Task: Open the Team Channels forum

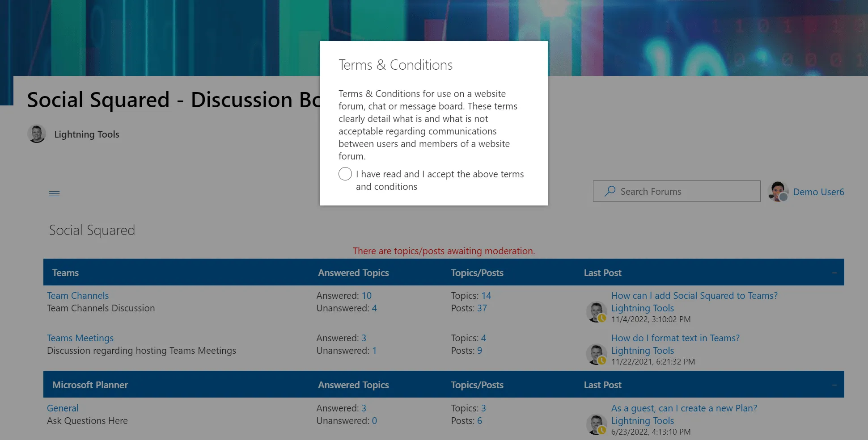Action: point(77,295)
